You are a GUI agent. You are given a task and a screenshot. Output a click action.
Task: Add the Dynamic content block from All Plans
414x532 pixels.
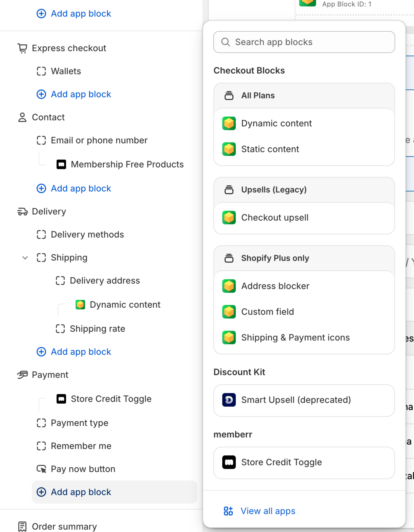(304, 123)
